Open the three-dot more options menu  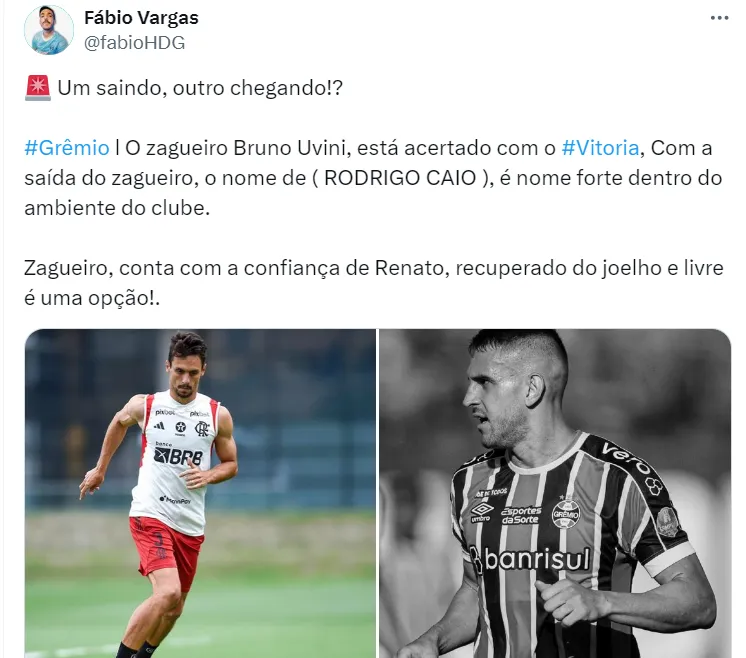click(719, 18)
